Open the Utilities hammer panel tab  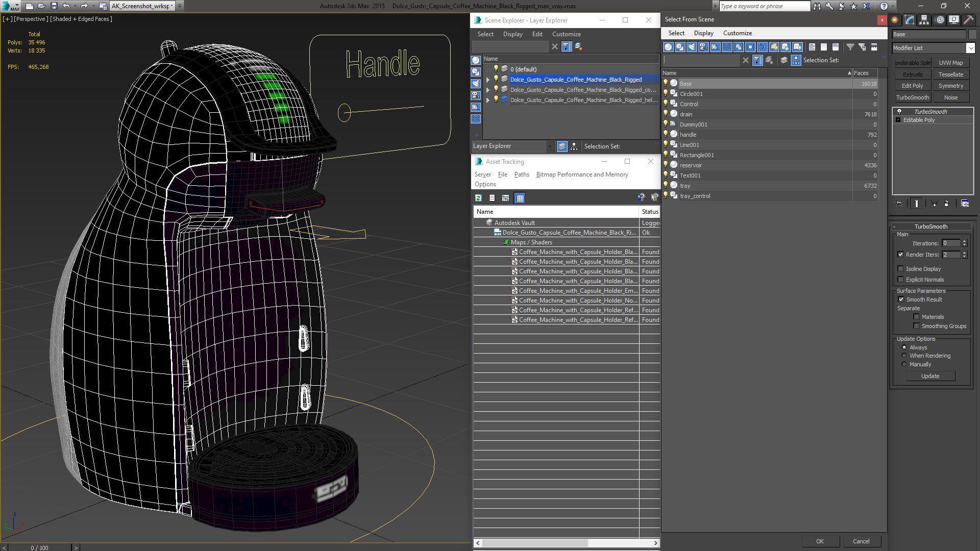pyautogui.click(x=968, y=20)
